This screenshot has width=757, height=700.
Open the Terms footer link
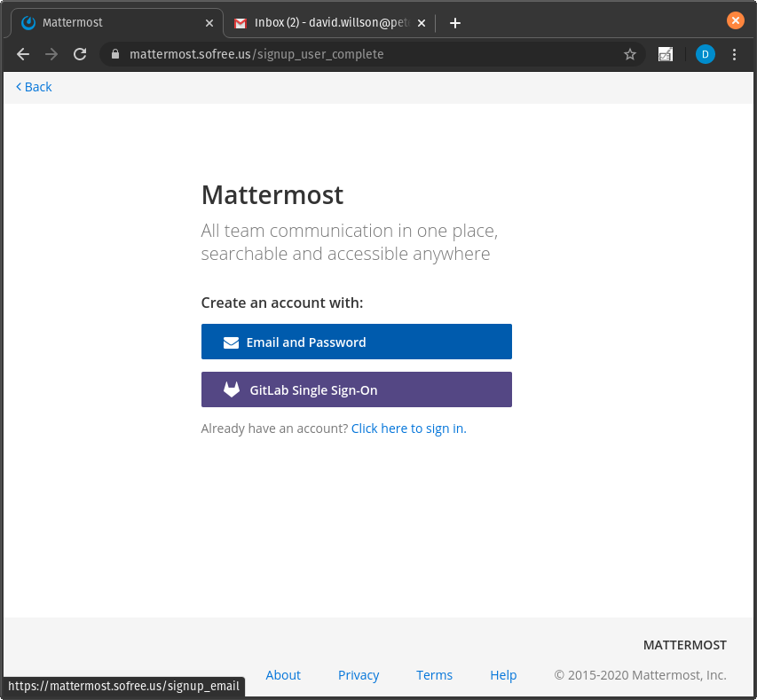coord(434,675)
